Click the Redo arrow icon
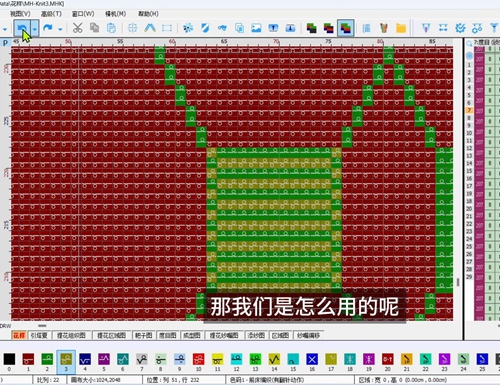 (x=48, y=28)
